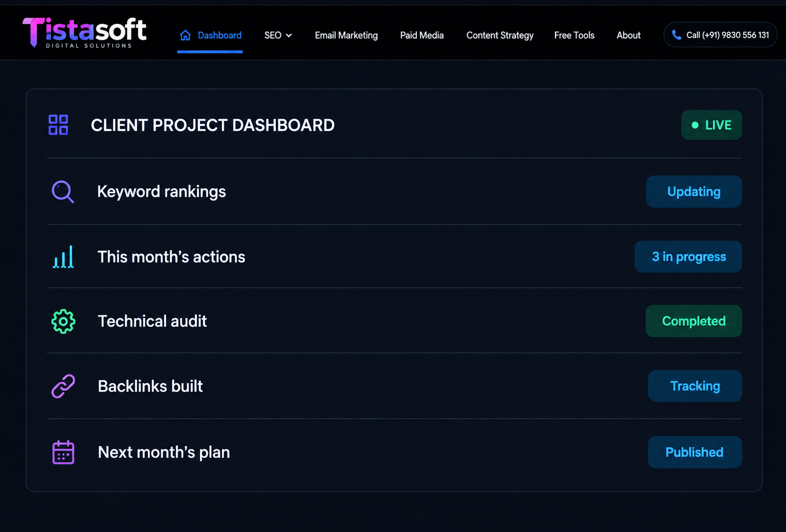Screen dimensions: 786x532
Task: Click the LIVE status badge
Action: point(711,125)
